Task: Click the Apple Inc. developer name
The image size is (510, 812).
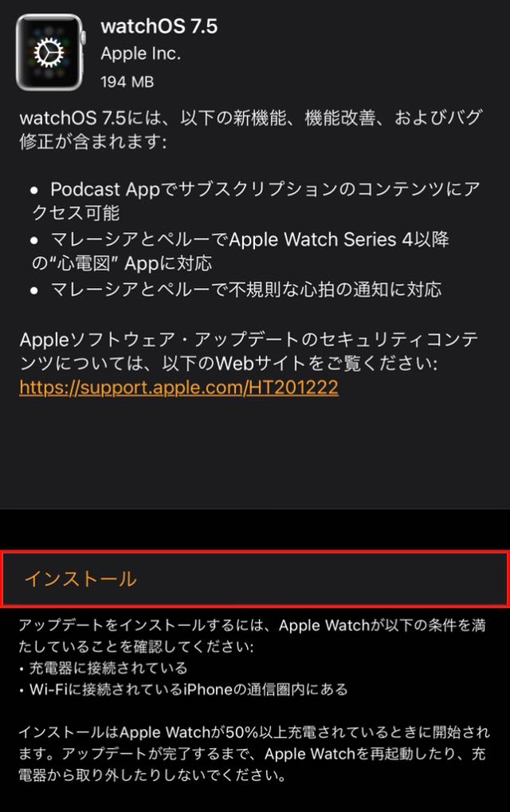Action: click(x=141, y=53)
